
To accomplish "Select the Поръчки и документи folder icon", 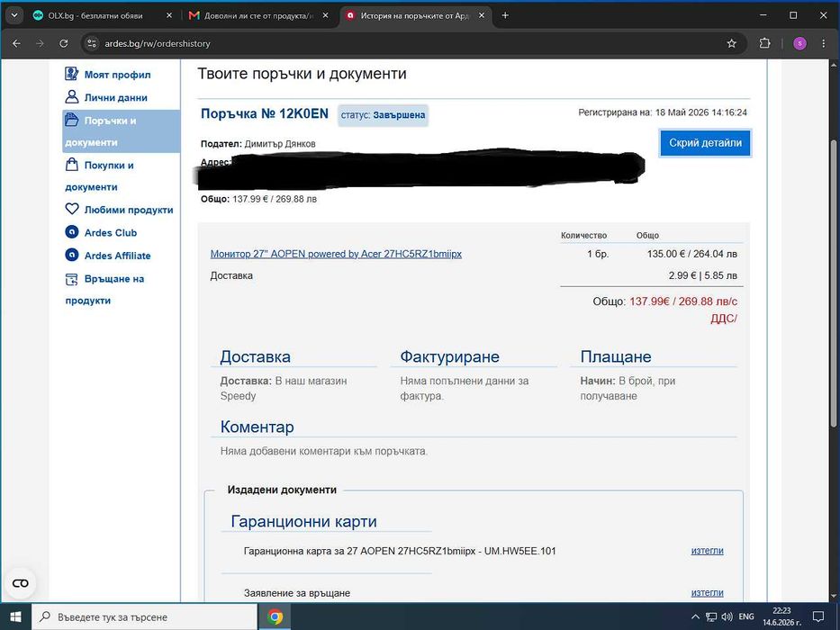I will pos(72,120).
